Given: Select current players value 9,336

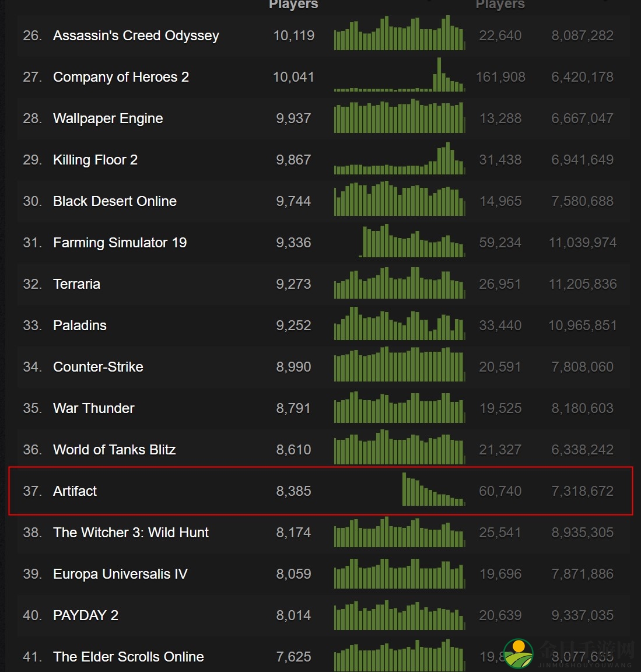Looking at the screenshot, I should tap(293, 243).
